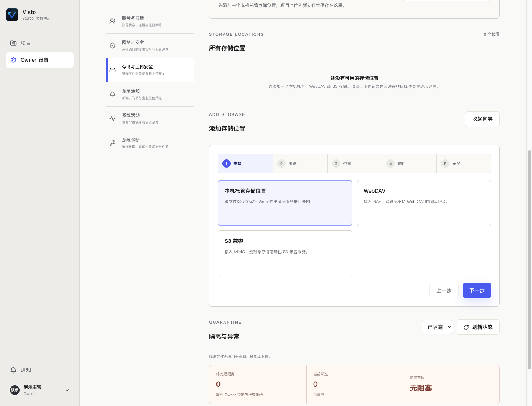Switch to step 2 用途 tab
Viewport: 532px width, 406px height.
300,164
